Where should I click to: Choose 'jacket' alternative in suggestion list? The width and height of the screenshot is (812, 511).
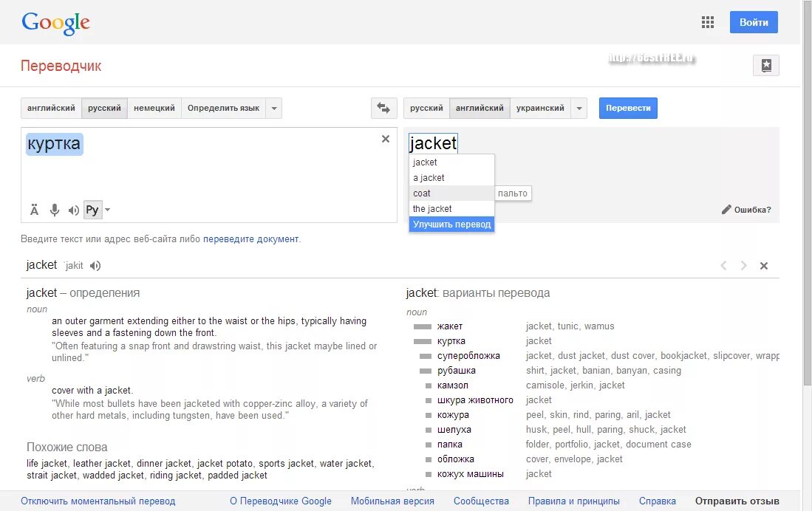tap(451, 162)
